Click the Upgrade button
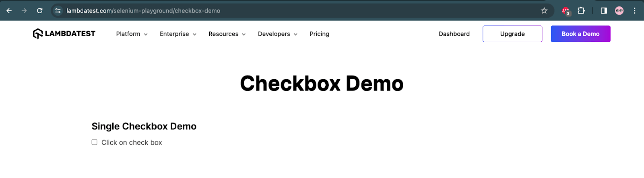Viewport: 644px width, 178px height. 512,34
